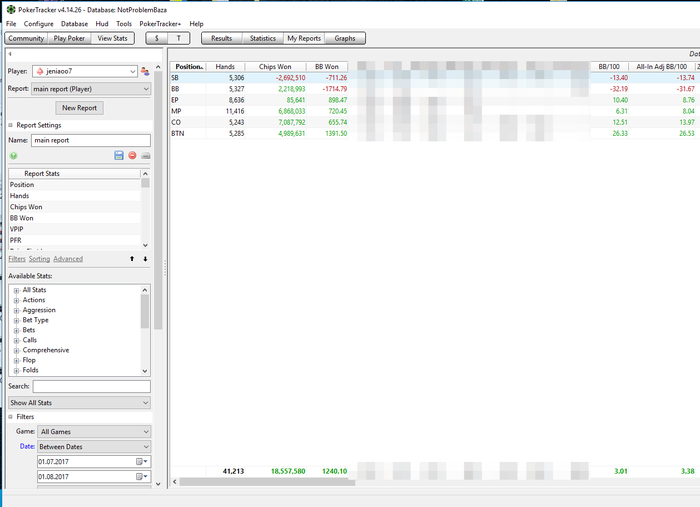Expand the Flop tree node
The width and height of the screenshot is (700, 507).
[x=16, y=361]
